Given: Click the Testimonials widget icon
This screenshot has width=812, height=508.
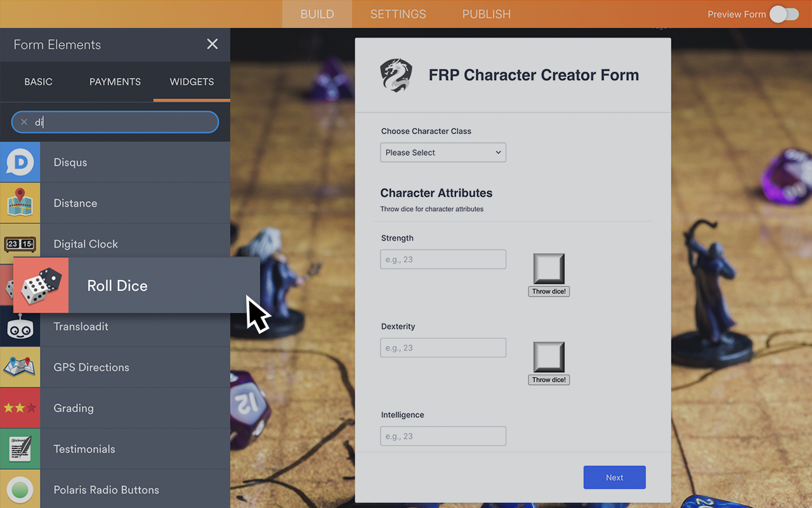Looking at the screenshot, I should [20, 449].
